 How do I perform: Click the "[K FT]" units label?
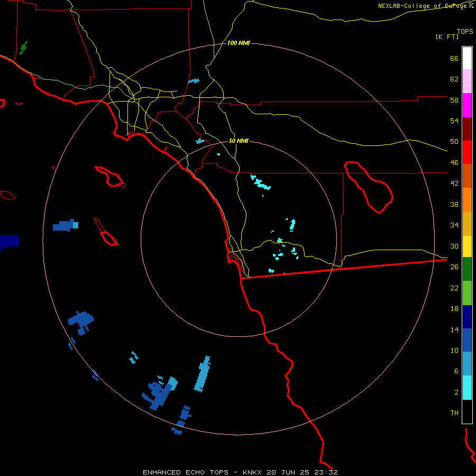[447, 36]
